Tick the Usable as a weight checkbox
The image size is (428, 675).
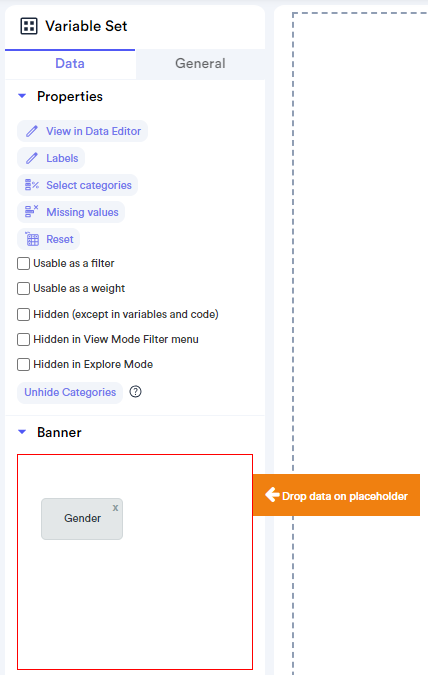(23, 288)
